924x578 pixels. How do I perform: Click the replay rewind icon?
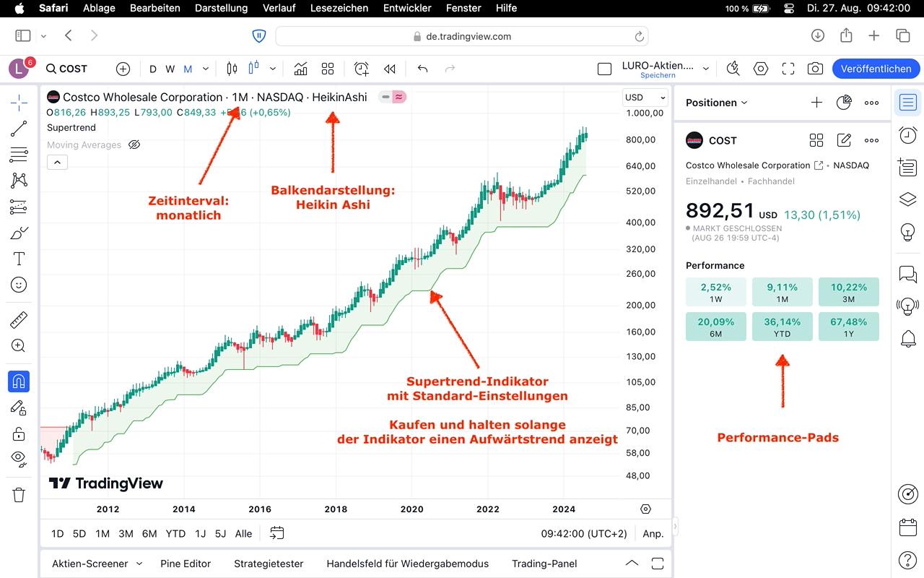point(390,69)
